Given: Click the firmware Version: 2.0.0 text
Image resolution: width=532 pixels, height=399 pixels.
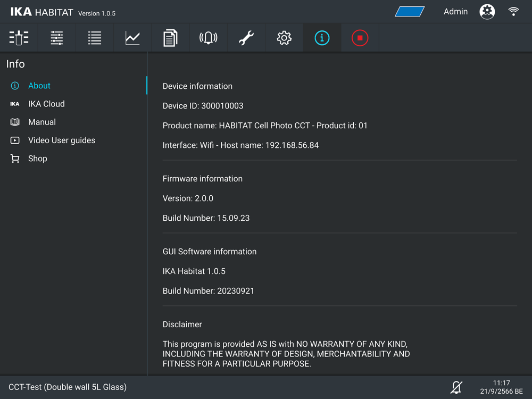Looking at the screenshot, I should pyautogui.click(x=188, y=198).
